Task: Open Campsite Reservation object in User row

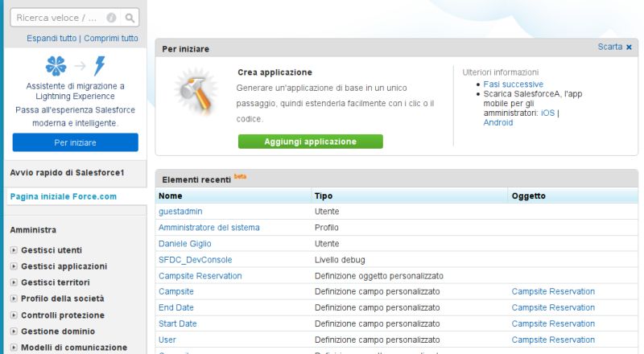Action: [553, 340]
